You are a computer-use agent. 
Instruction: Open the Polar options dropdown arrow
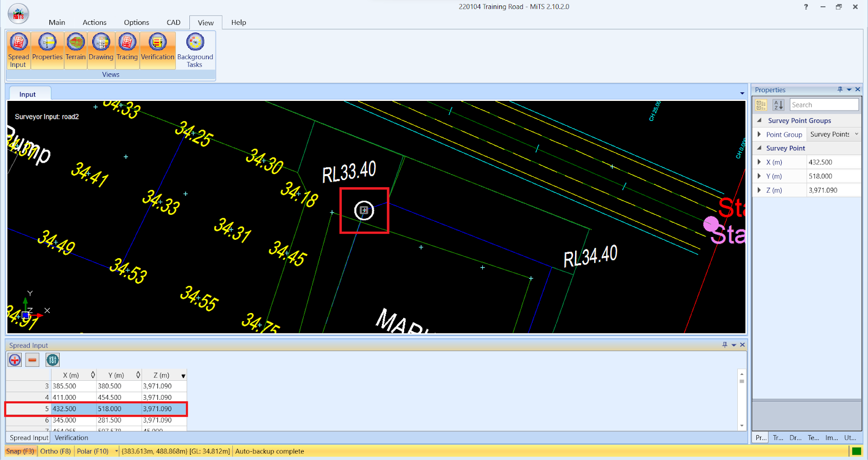pyautogui.click(x=117, y=451)
